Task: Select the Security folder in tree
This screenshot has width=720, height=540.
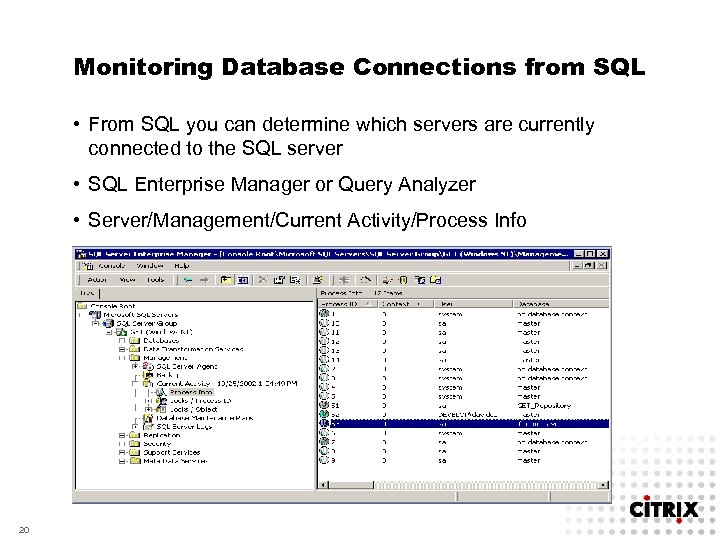Action: pyautogui.click(x=157, y=444)
